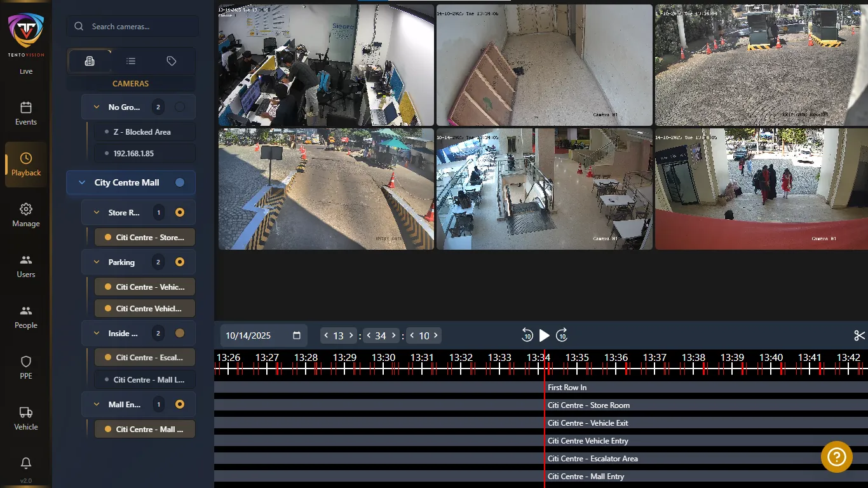The height and width of the screenshot is (488, 868).
Task: Collapse the Parking group chevron
Action: tap(97, 262)
